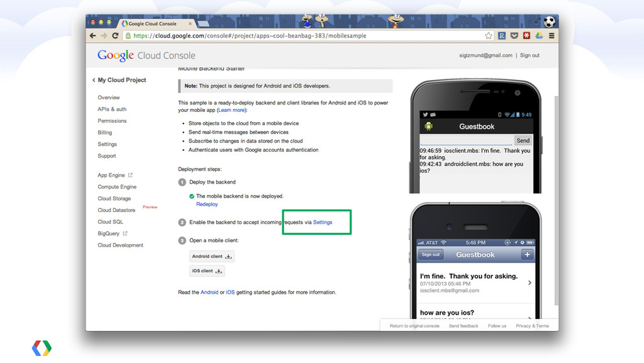Screen dimensions: 644x363
Task: Click the address bar URL field
Action: click(308, 36)
